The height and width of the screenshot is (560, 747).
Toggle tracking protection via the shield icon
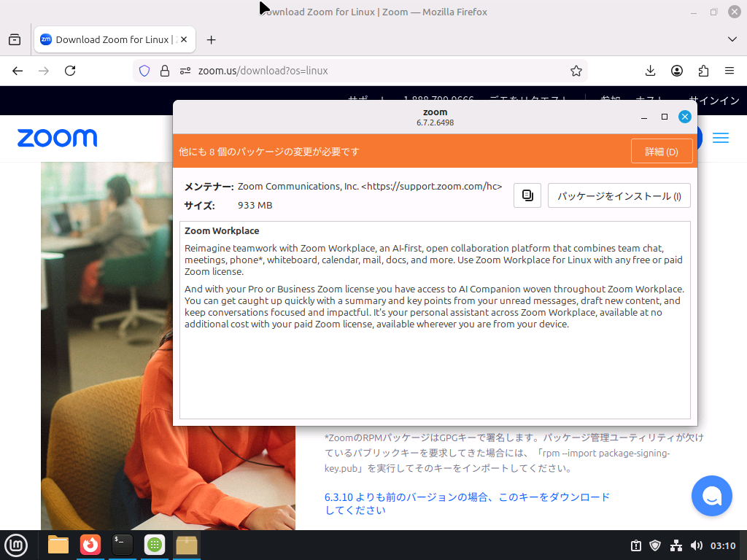pos(144,70)
